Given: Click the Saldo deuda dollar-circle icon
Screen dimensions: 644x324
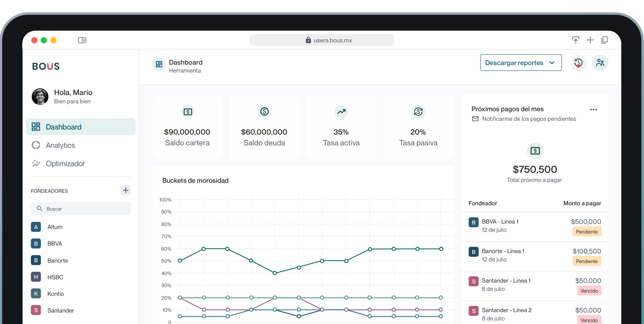Looking at the screenshot, I should 264,112.
